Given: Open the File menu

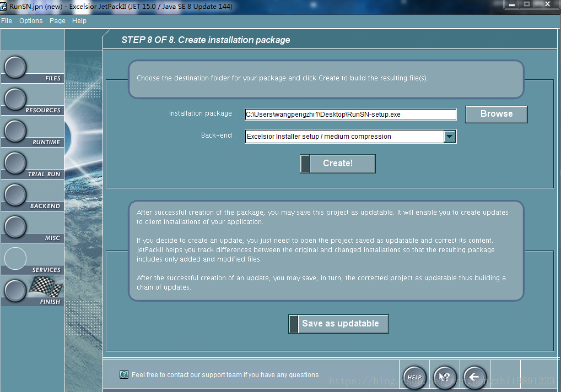Looking at the screenshot, I should tap(7, 21).
